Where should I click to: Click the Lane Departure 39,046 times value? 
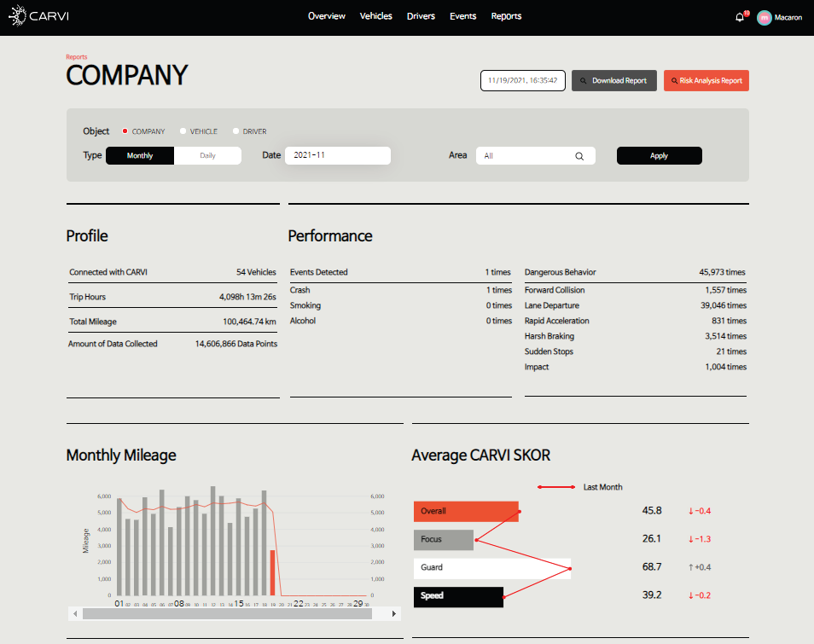724,305
